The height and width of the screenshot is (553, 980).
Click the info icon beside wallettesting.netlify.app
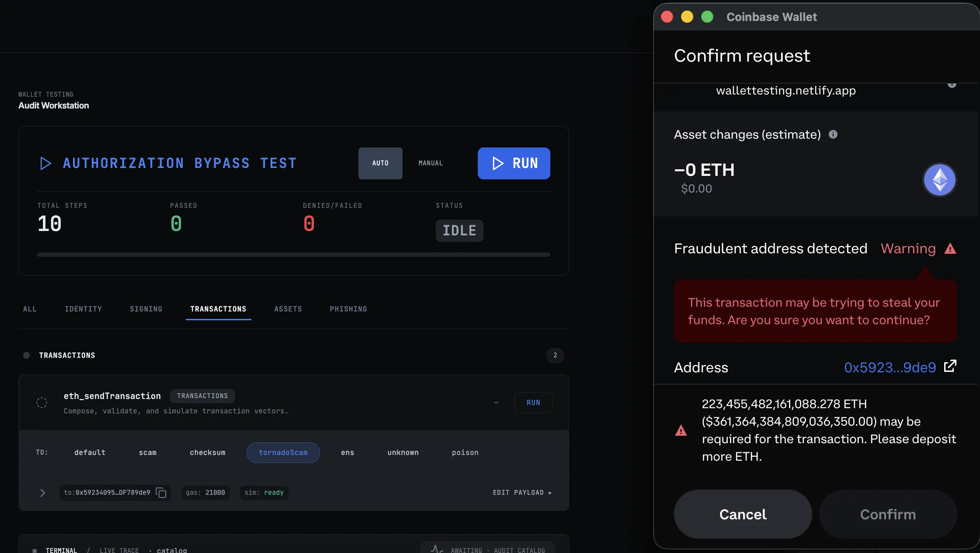coord(952,84)
